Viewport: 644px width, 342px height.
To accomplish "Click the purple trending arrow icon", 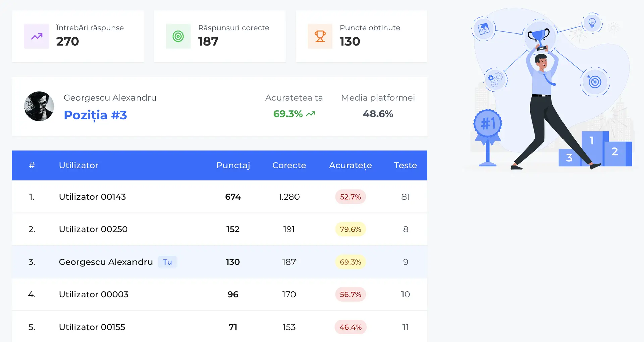I will (x=37, y=36).
